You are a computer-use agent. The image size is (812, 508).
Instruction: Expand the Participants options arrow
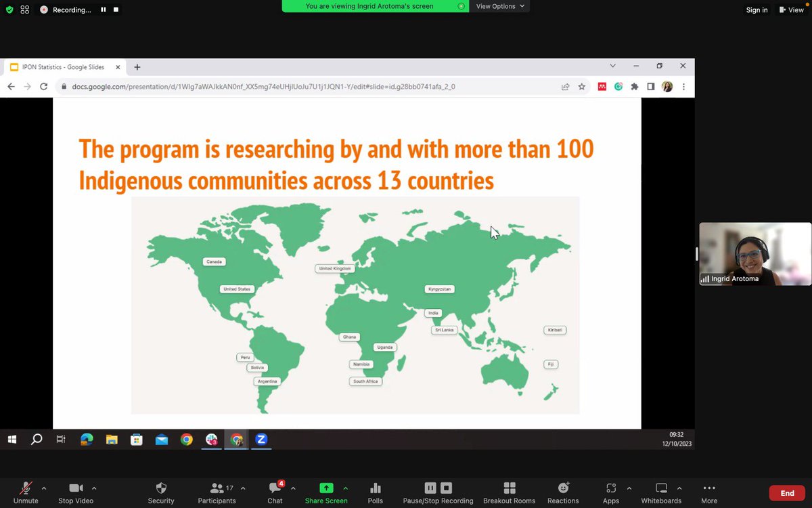243,488
